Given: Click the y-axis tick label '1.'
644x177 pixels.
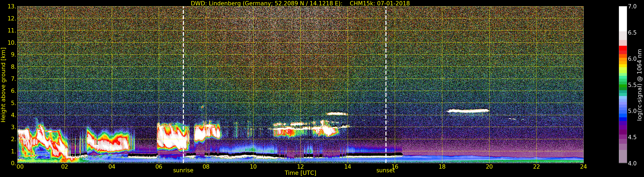Looking at the screenshot, I should (x=13, y=151).
